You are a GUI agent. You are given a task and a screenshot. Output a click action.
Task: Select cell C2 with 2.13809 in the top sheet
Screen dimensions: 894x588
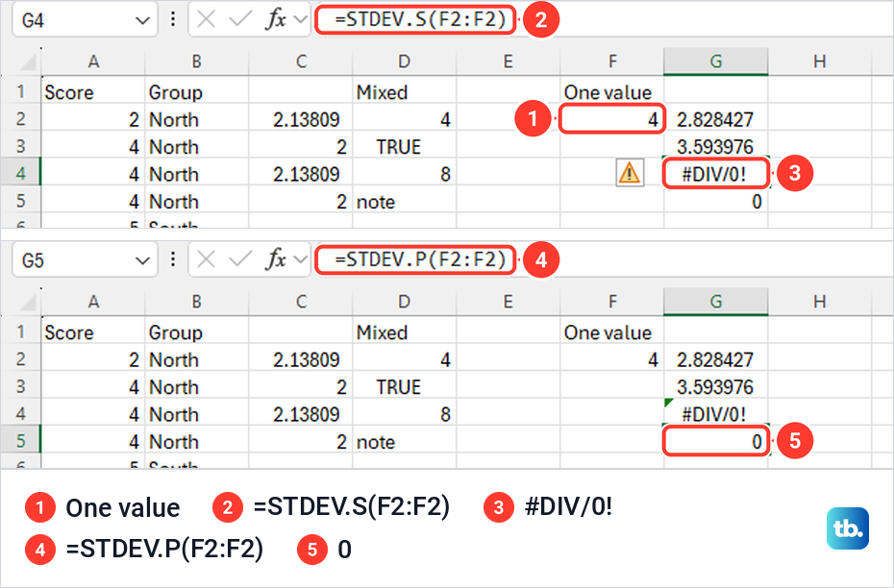tap(301, 119)
